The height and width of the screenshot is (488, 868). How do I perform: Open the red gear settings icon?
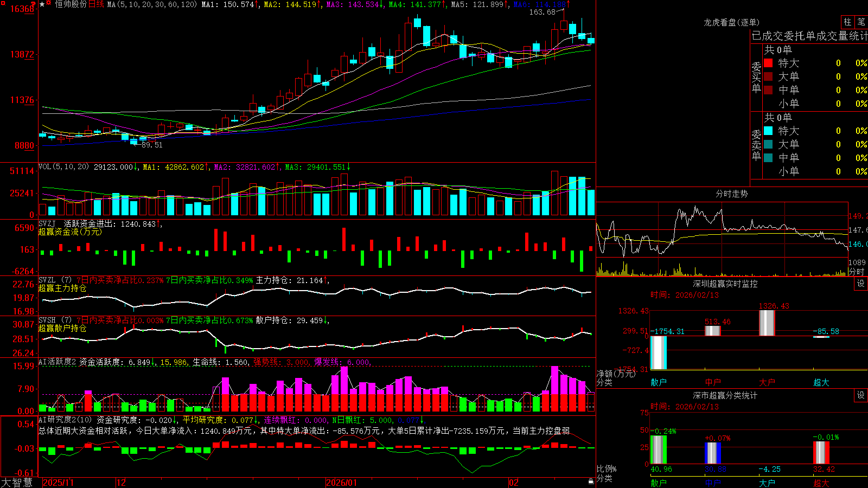(49, 4)
